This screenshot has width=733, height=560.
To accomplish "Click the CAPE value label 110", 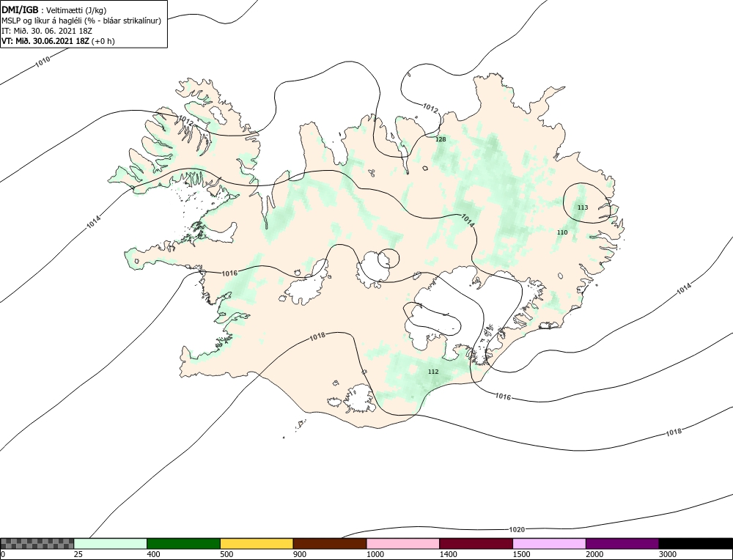I will (562, 232).
